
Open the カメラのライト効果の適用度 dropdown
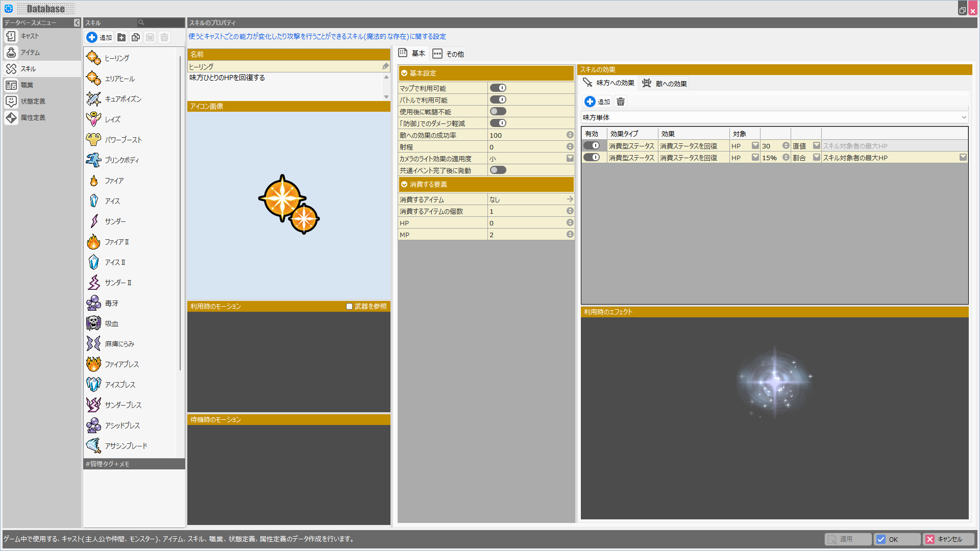pyautogui.click(x=570, y=159)
